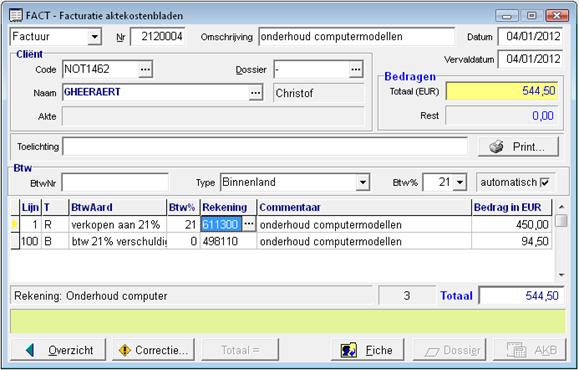Click the Toelichting text field
Image resolution: width=579 pixels, height=370 pixels.
click(265, 147)
